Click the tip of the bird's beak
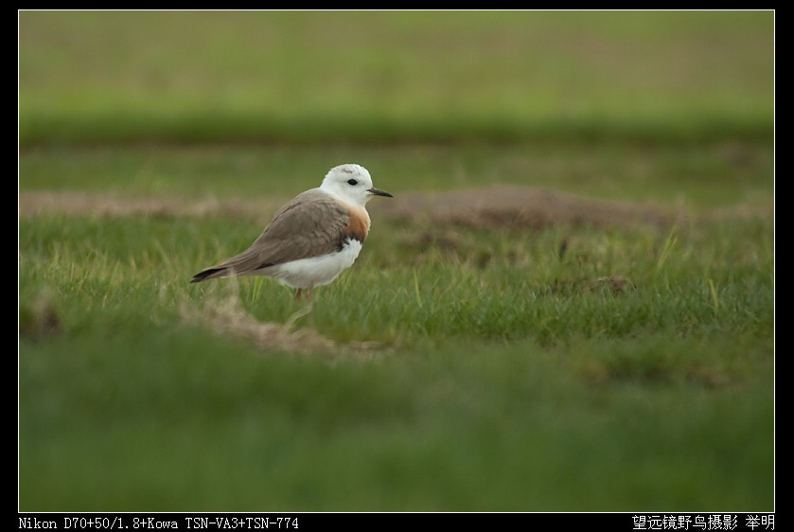This screenshot has height=532, width=794. click(389, 195)
